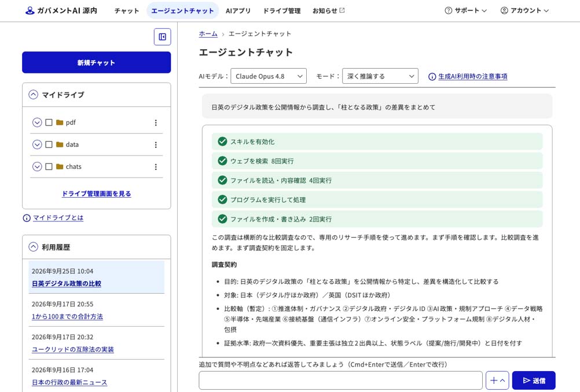Expand the pdf folder chevron
Screen dimensions: 580x392
[37, 123]
